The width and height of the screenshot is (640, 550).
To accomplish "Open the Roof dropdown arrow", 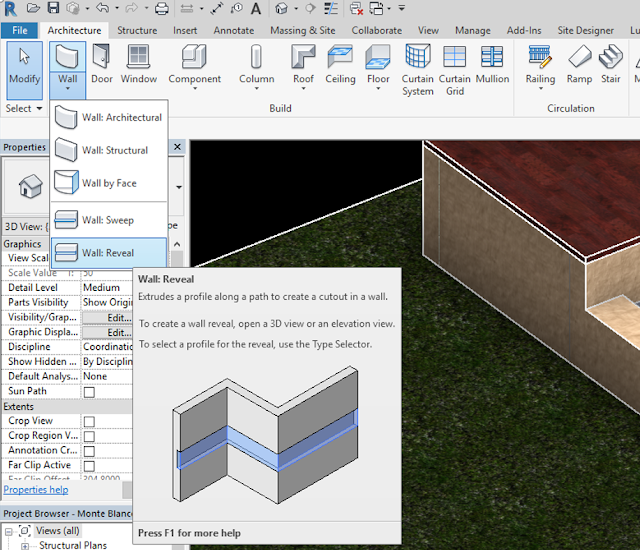I will pyautogui.click(x=303, y=88).
